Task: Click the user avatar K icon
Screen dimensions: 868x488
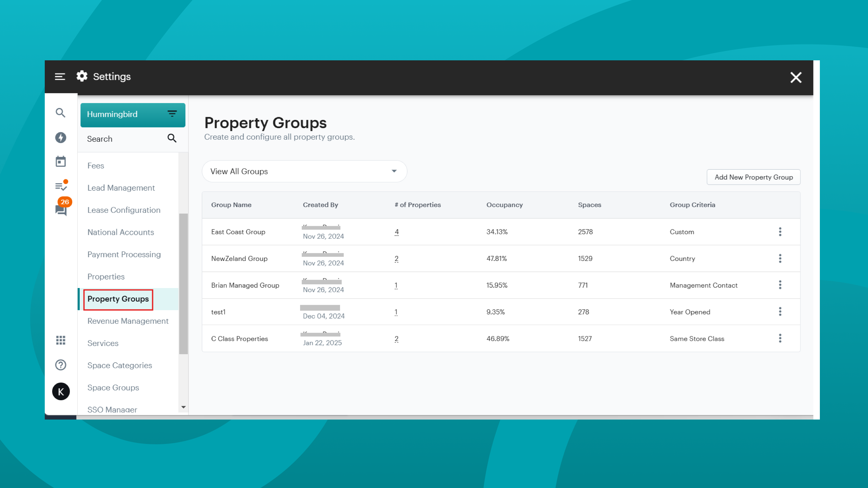Action: (60, 391)
